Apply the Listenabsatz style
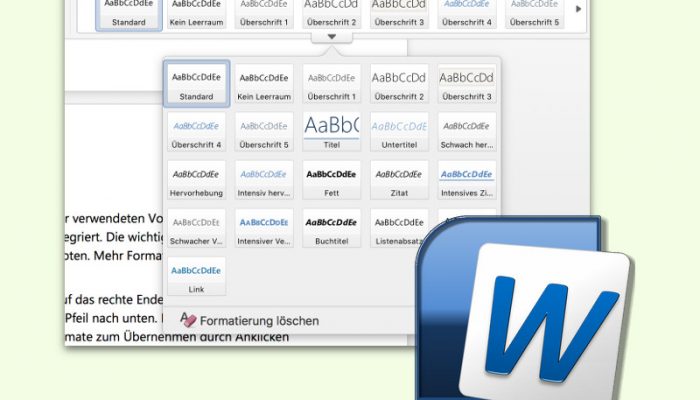The height and width of the screenshot is (400, 700). pyautogui.click(x=397, y=229)
